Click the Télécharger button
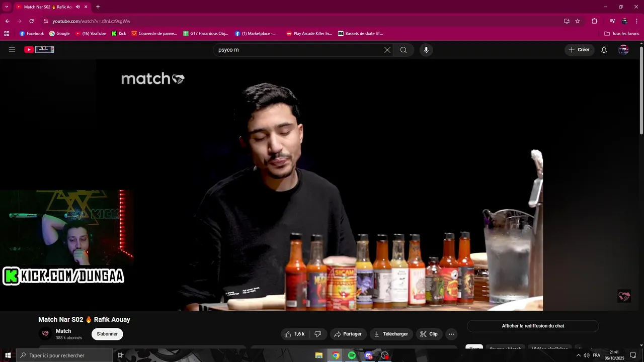This screenshot has width=644, height=362. [391, 334]
